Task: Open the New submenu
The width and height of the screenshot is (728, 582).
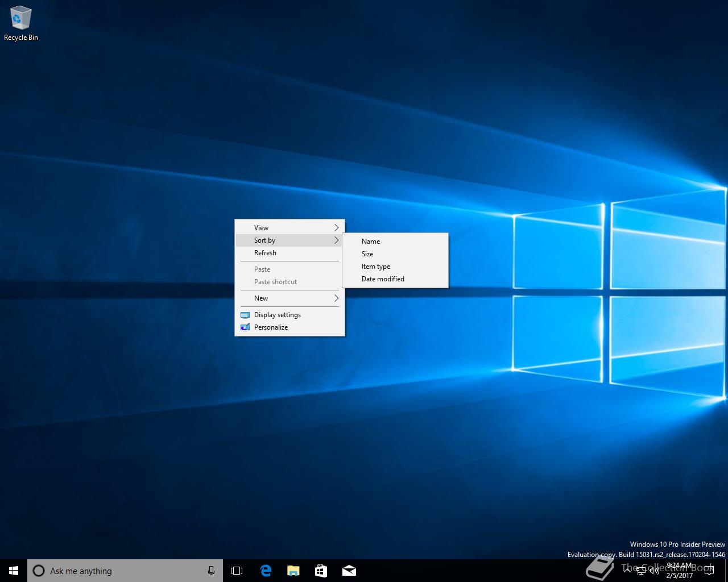Action: pos(289,298)
